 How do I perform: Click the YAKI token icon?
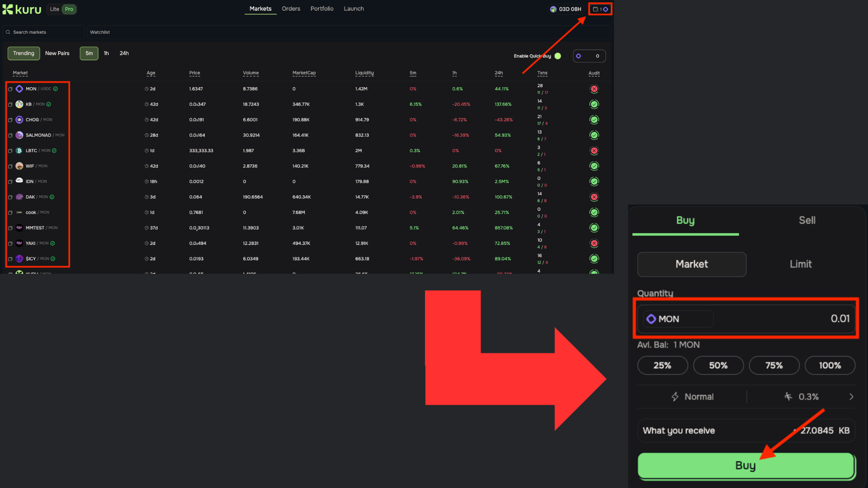[19, 243]
